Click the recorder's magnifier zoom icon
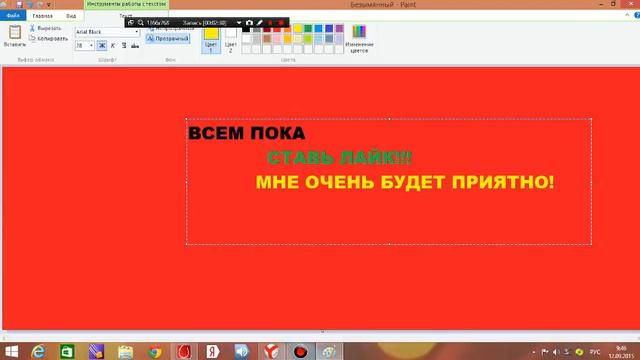The height and width of the screenshot is (360, 640). click(x=140, y=23)
